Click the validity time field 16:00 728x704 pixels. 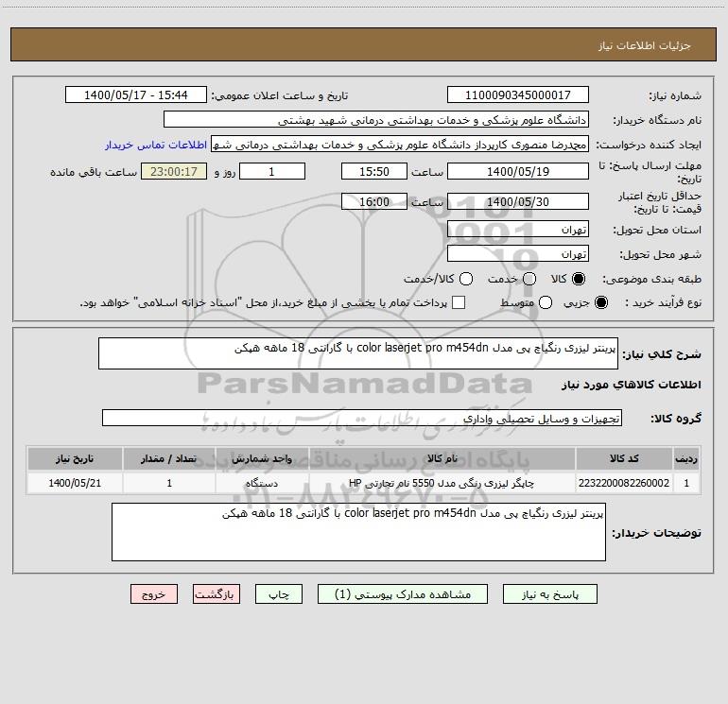[x=374, y=201]
